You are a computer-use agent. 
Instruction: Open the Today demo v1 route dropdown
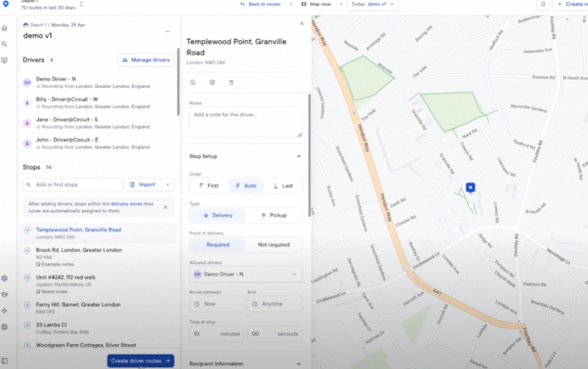click(x=372, y=4)
